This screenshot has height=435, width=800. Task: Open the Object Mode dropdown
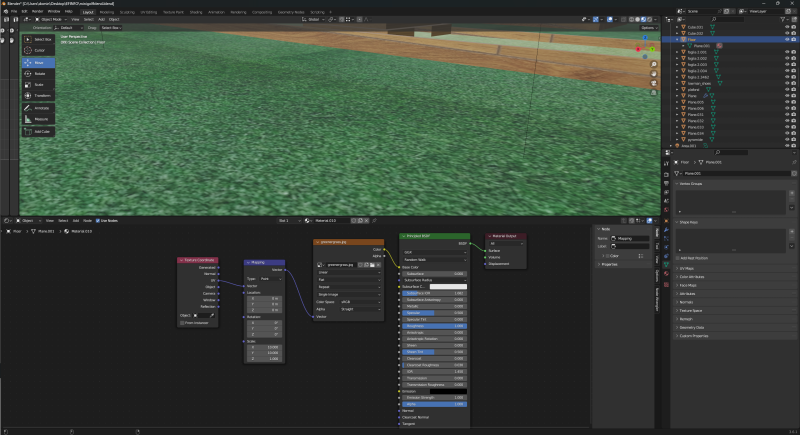tap(51, 19)
